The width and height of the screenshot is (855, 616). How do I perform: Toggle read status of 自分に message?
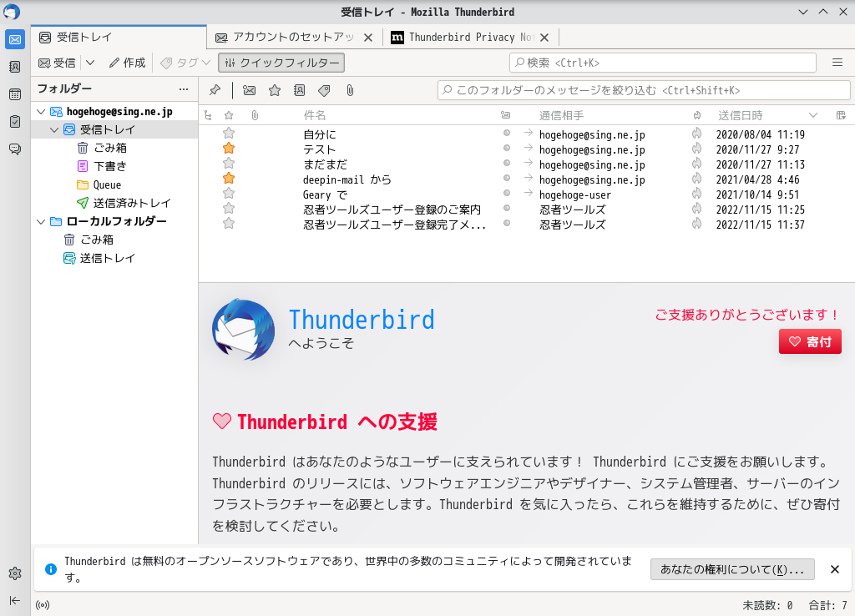click(x=507, y=133)
